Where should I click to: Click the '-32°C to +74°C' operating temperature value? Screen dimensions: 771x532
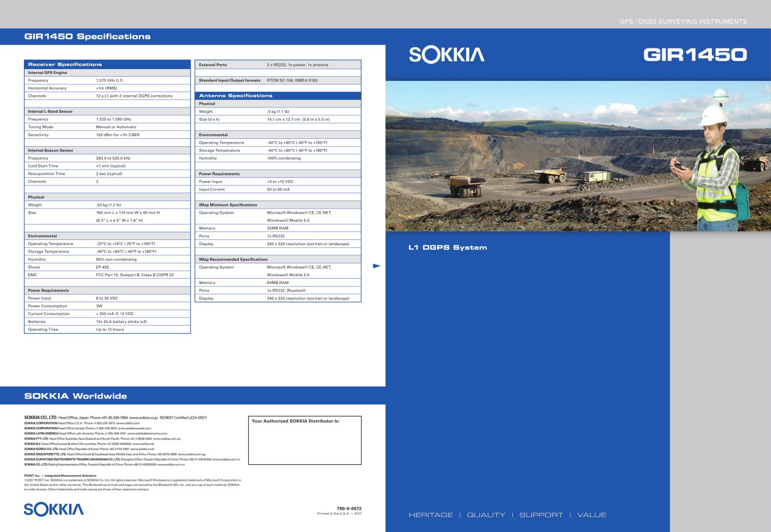click(126, 244)
